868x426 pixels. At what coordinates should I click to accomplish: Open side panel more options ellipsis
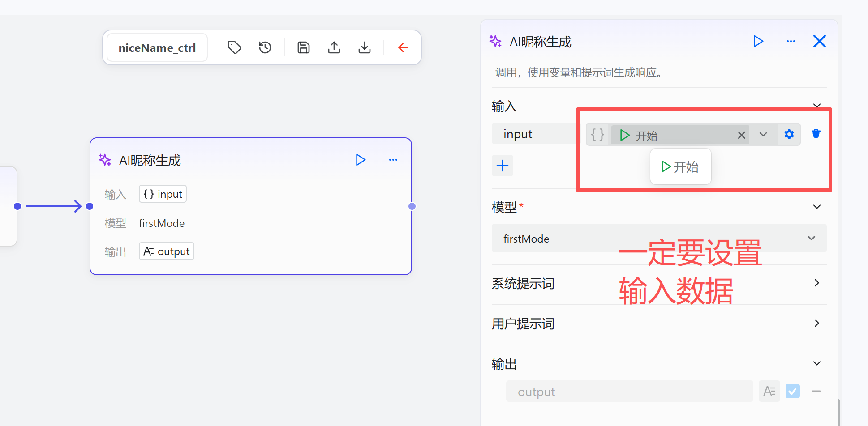click(x=791, y=42)
